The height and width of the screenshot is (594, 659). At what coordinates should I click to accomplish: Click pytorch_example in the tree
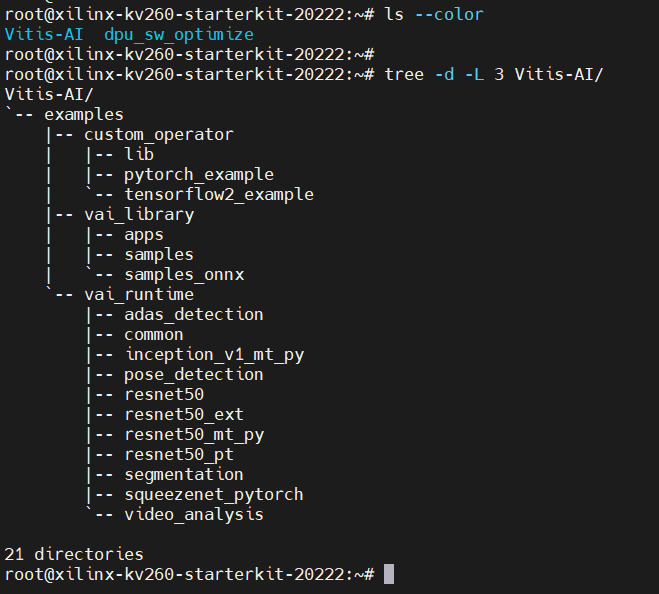click(x=199, y=175)
